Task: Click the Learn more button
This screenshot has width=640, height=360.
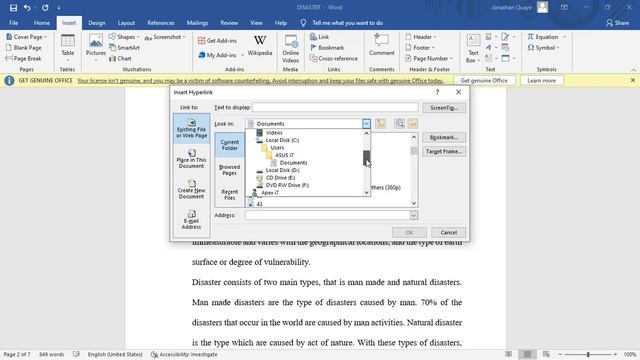Action: click(x=541, y=80)
